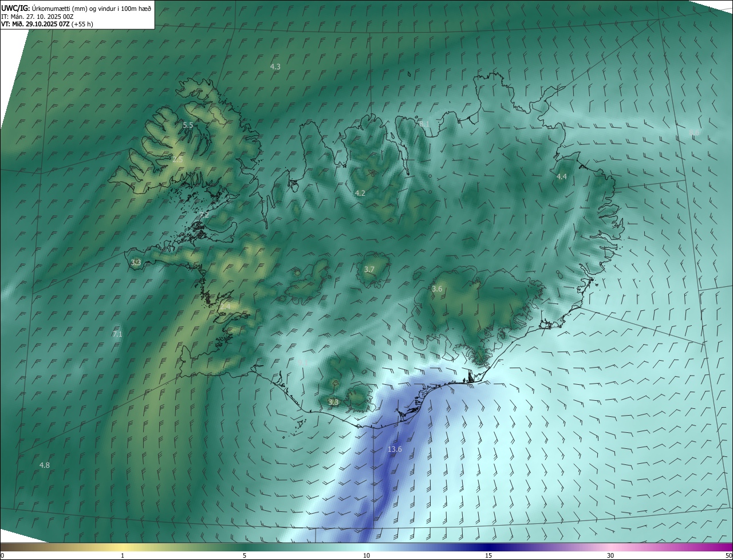Click the 3.7 value on Hofsjökull glacier
The width and height of the screenshot is (733, 560).
369,269
